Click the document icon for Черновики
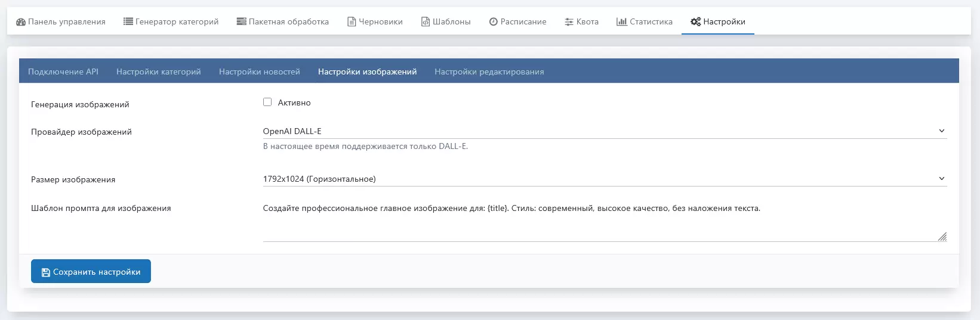The image size is (980, 320). 352,22
